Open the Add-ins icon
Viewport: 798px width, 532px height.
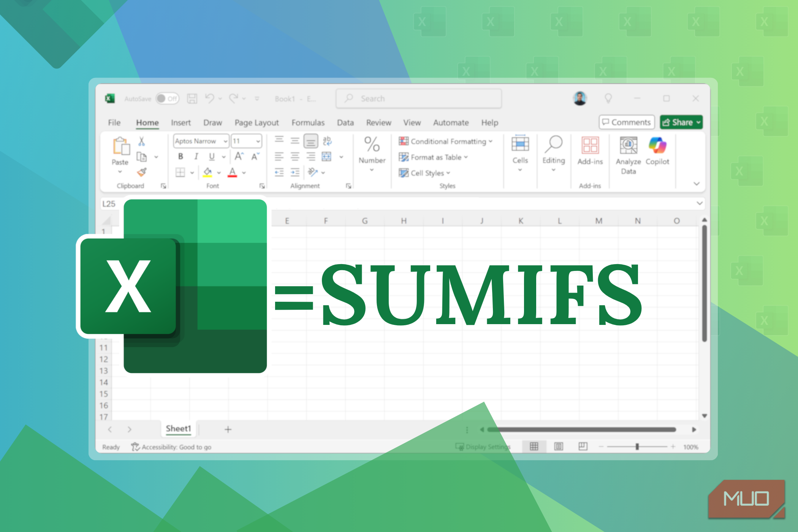[590, 145]
